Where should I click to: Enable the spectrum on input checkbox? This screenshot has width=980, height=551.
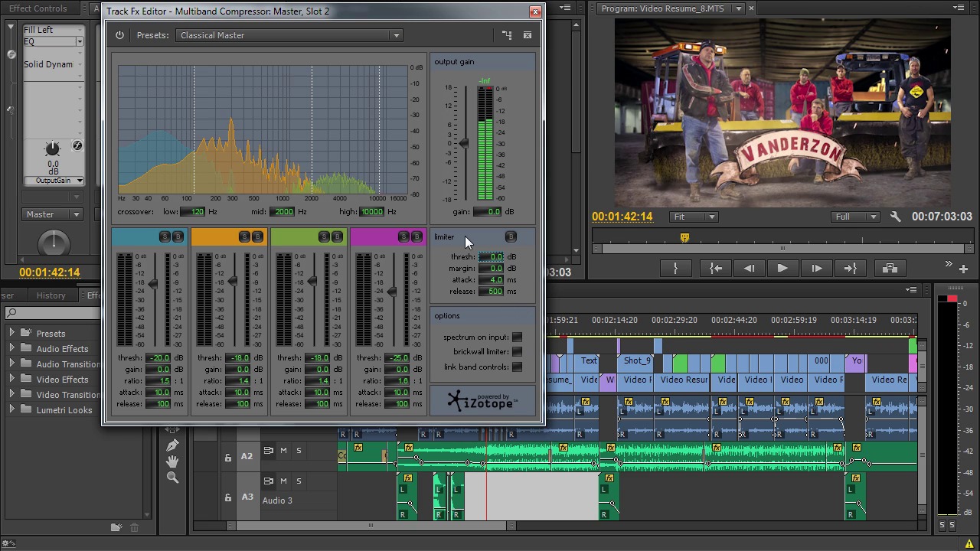pos(517,337)
